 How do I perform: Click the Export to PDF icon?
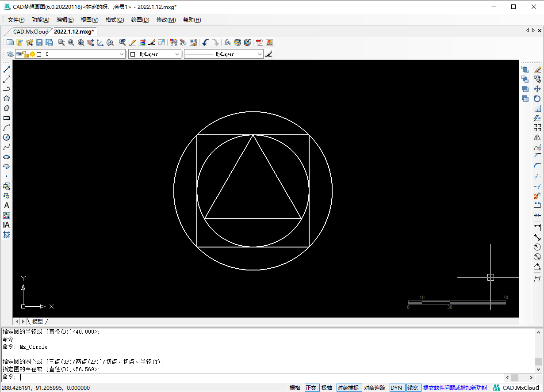point(259,42)
